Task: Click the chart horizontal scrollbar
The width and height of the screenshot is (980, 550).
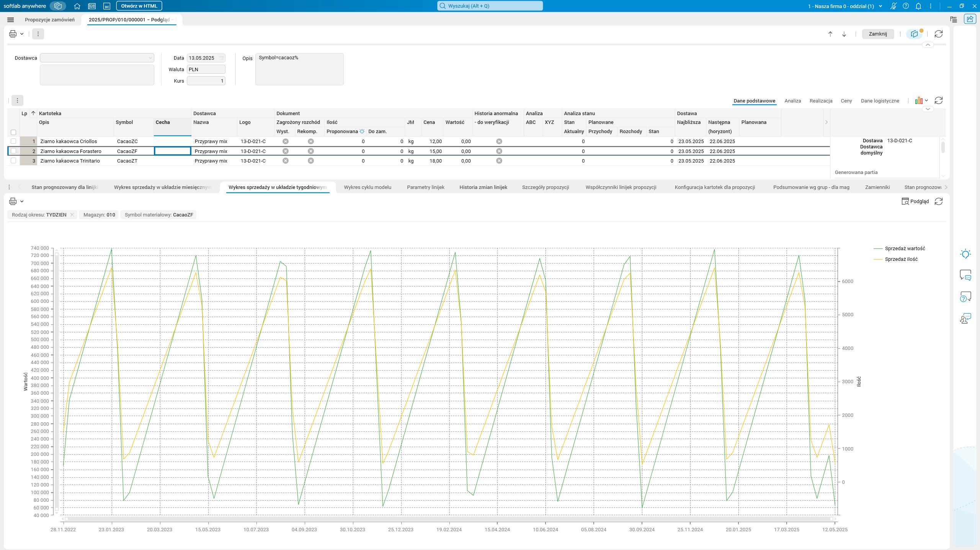Action: click(x=449, y=519)
